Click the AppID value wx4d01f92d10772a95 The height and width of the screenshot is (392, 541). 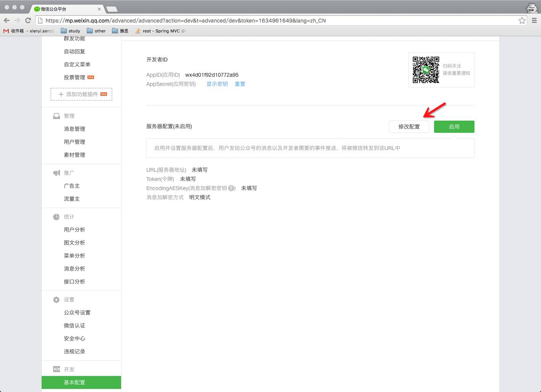click(x=212, y=75)
